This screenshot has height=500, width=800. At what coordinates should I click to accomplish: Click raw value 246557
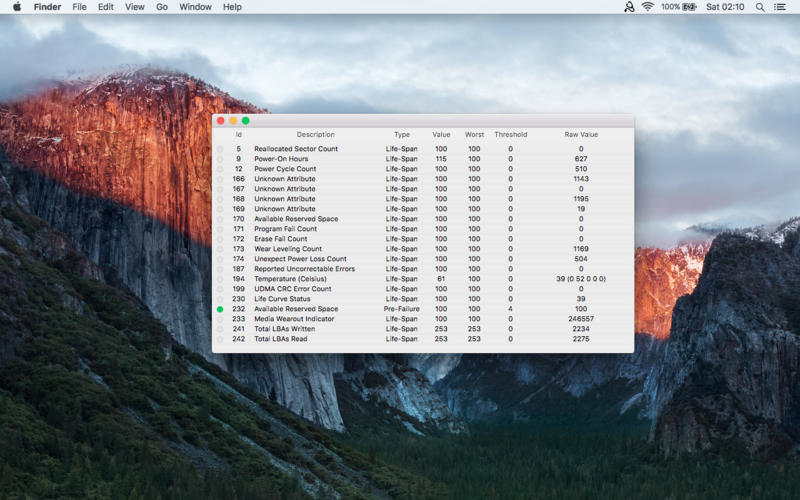tap(581, 319)
